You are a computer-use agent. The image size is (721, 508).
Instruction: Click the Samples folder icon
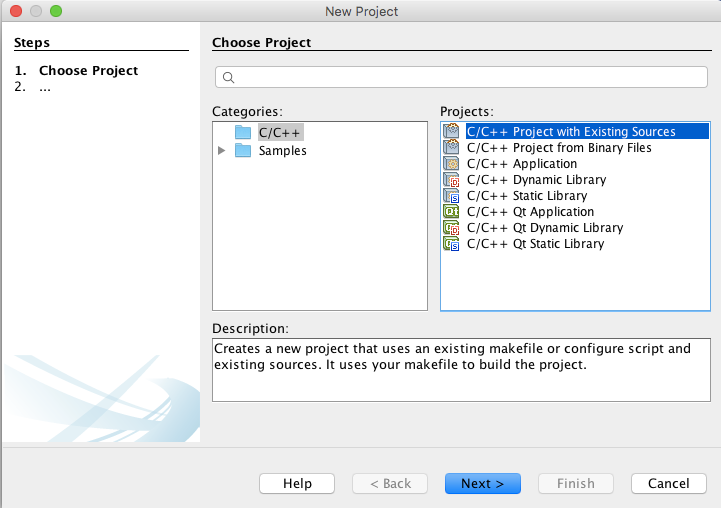pyautogui.click(x=243, y=150)
